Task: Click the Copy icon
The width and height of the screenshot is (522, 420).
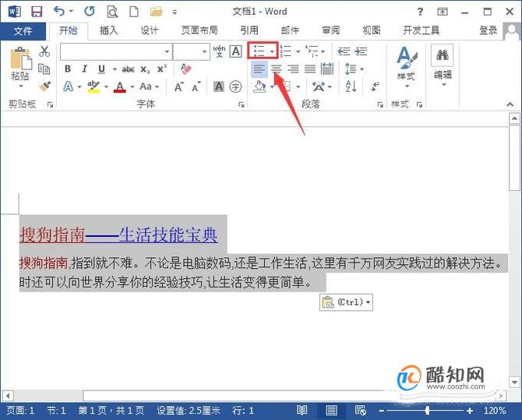Action: coord(44,69)
